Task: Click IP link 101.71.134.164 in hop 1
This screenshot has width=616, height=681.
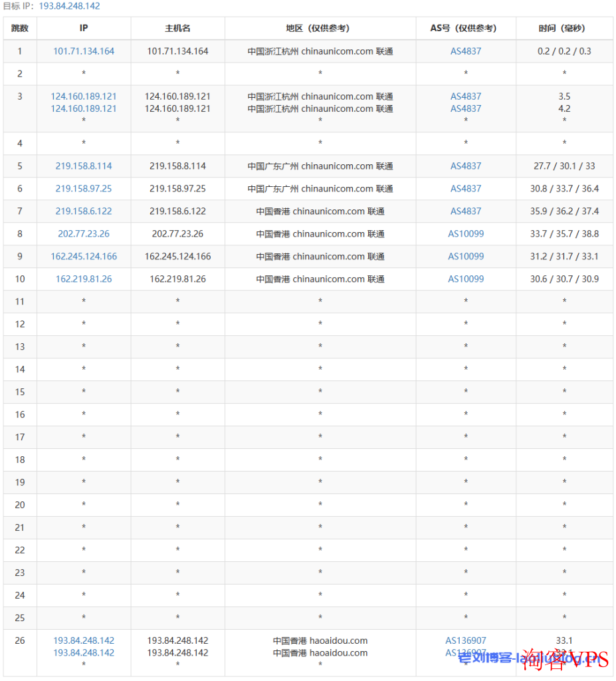Action: click(x=84, y=51)
